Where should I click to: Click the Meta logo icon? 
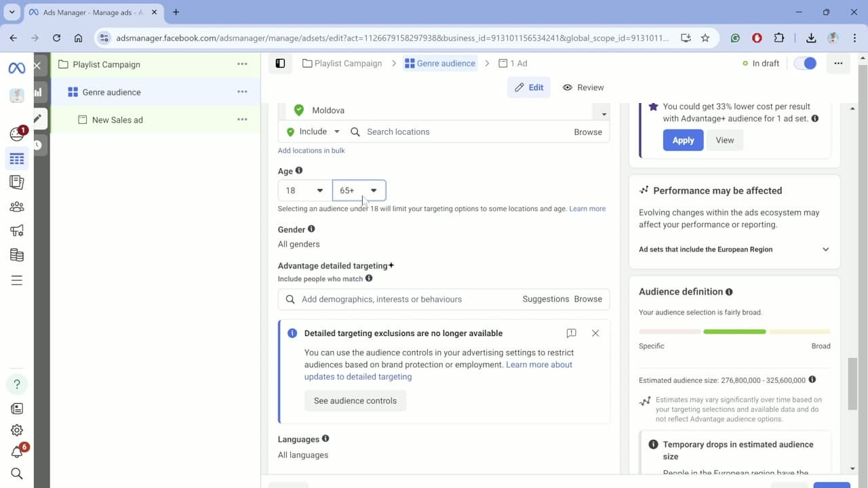click(x=17, y=68)
